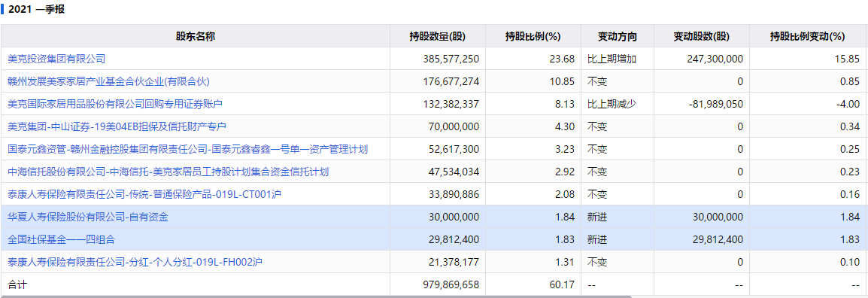Select the holding ratio 3.23
The width and height of the screenshot is (868, 298).
pyautogui.click(x=566, y=149)
